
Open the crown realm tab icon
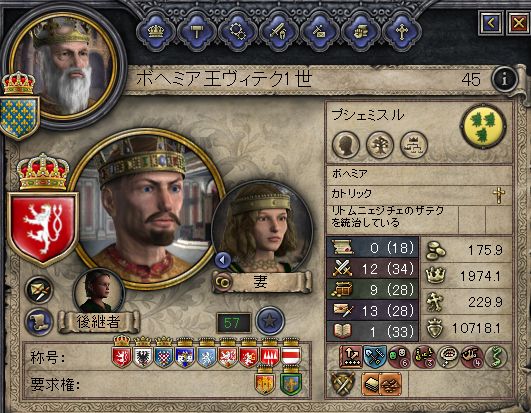tap(156, 32)
